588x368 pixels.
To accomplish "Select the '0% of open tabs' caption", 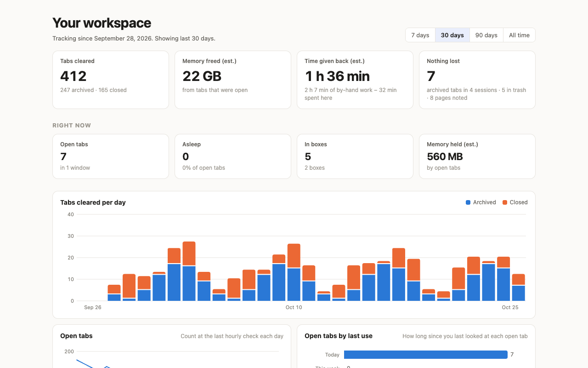I will coord(204,168).
